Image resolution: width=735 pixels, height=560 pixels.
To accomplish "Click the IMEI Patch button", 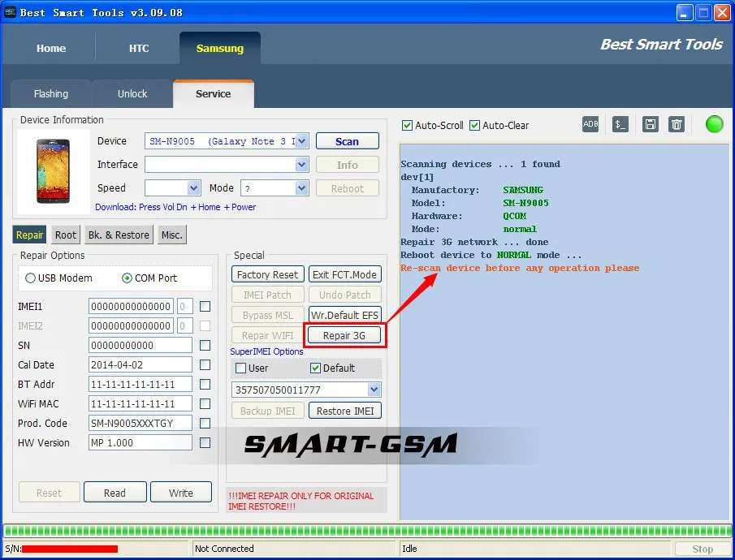I will (x=268, y=295).
